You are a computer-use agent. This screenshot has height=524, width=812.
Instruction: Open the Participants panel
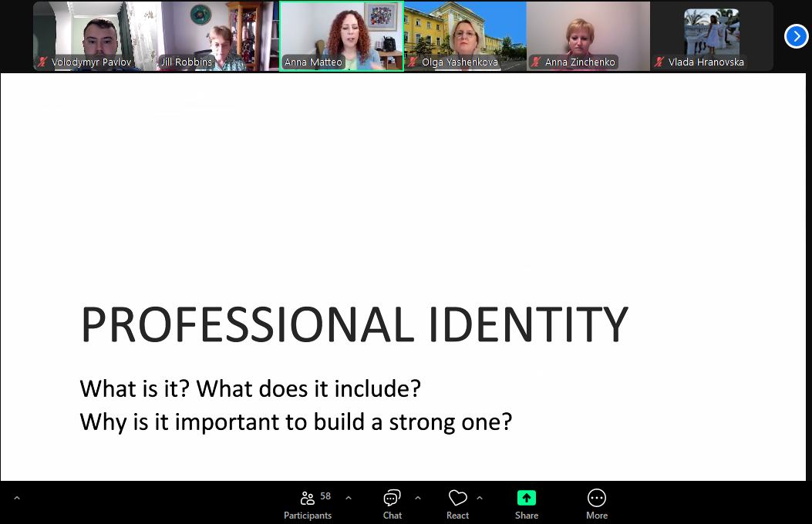308,504
